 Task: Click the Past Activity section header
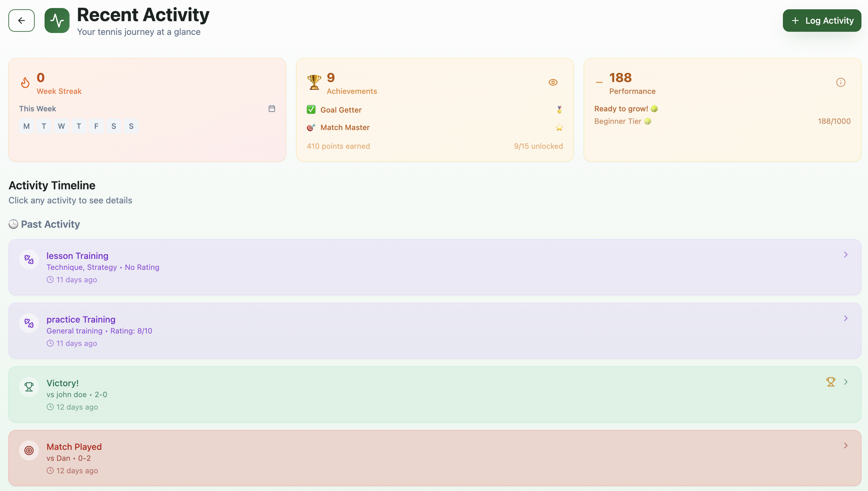click(50, 224)
